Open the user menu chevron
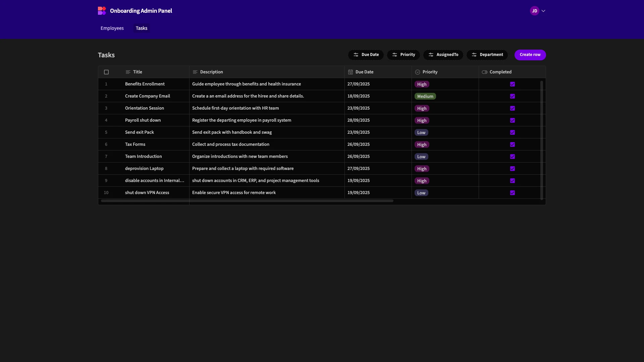 [x=543, y=11]
